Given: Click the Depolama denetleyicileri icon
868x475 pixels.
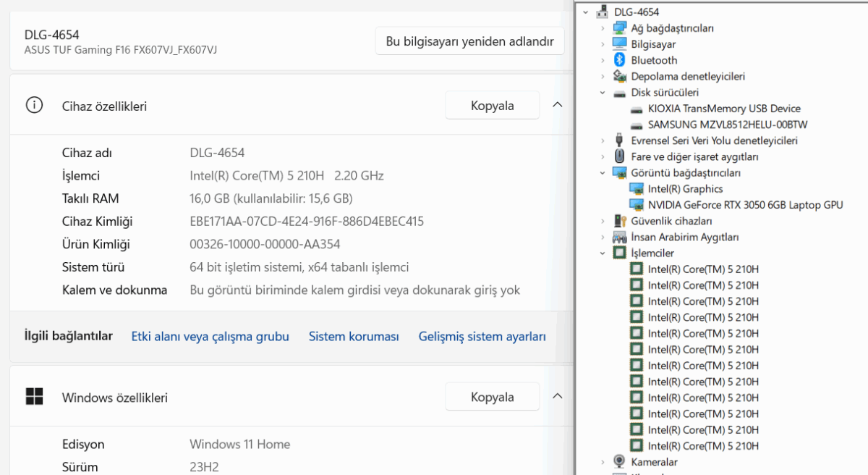Looking at the screenshot, I should coord(619,76).
